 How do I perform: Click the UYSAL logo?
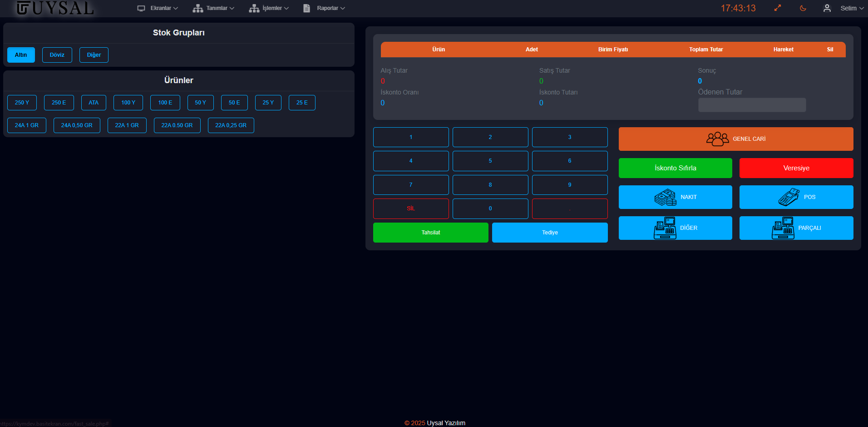coord(55,8)
